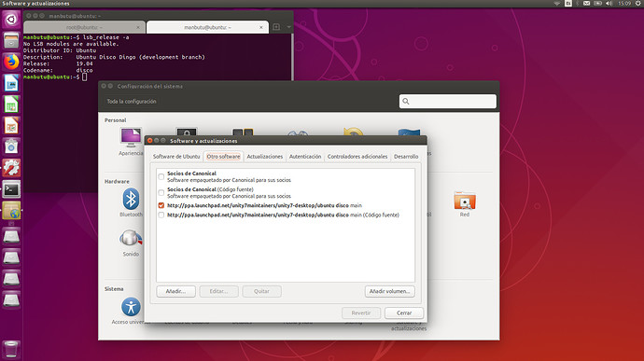Open the Files manager in the launcher

[11, 40]
